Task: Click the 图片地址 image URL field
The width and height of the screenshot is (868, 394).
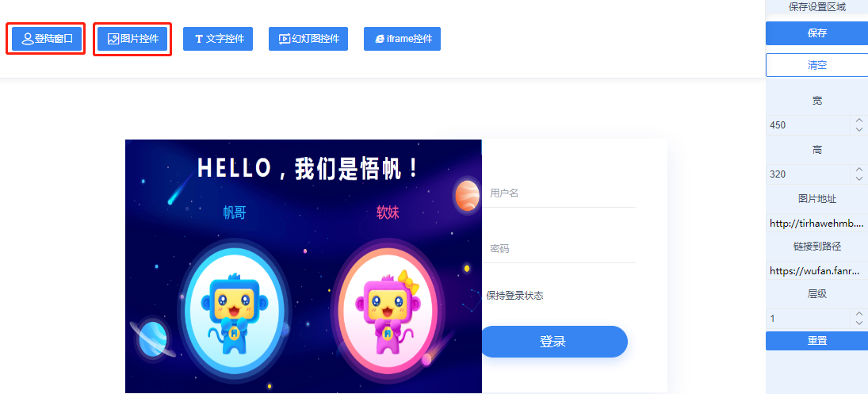Action: 817,224
